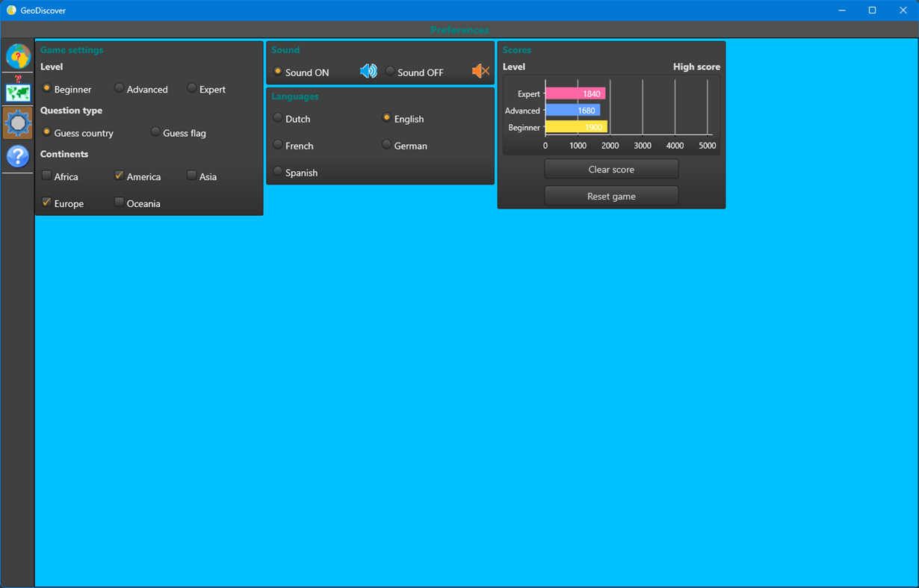Click the GeoDiscover icon in the title bar
The image size is (919, 588).
tap(10, 10)
